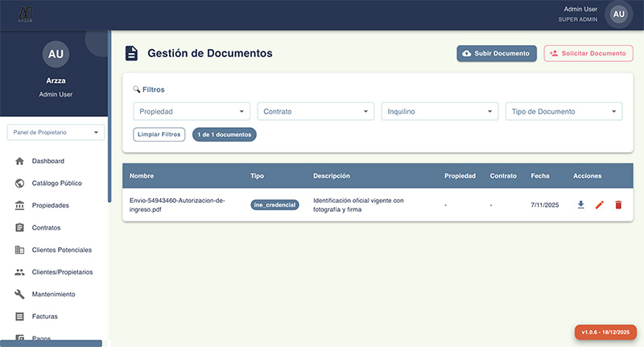Click Limpiar Filtros to reset filters
644x347 pixels.
pos(159,134)
